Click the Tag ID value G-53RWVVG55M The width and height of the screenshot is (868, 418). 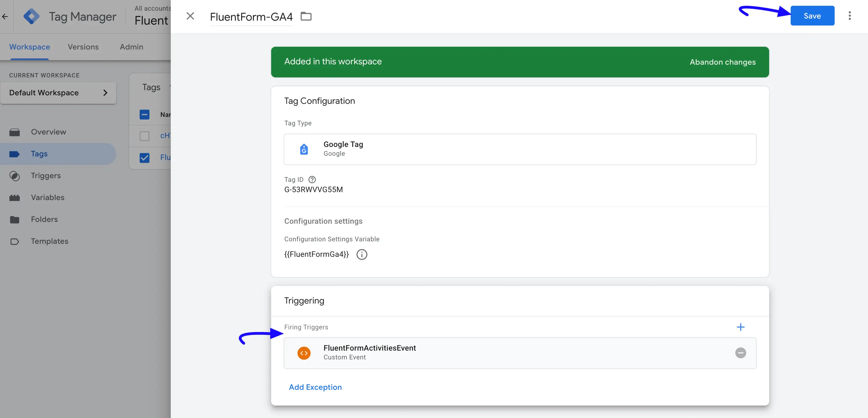pos(313,190)
